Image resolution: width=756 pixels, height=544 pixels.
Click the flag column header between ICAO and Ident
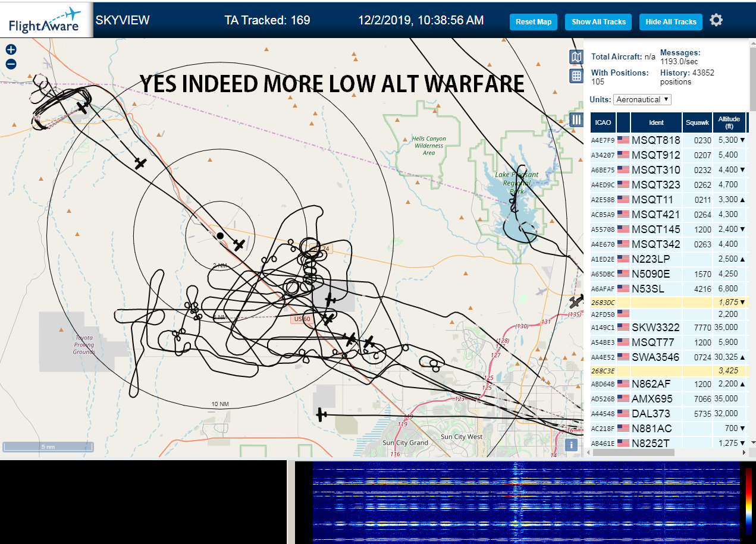pyautogui.click(x=623, y=122)
